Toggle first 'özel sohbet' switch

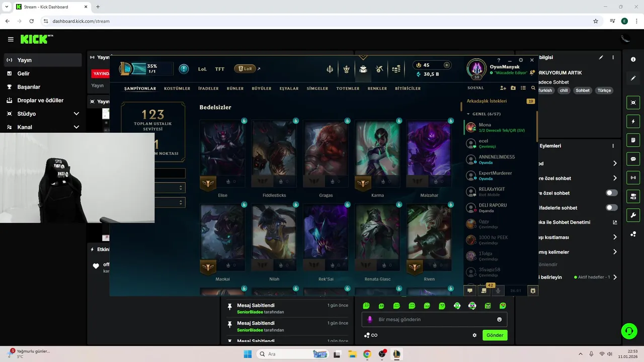612,193
